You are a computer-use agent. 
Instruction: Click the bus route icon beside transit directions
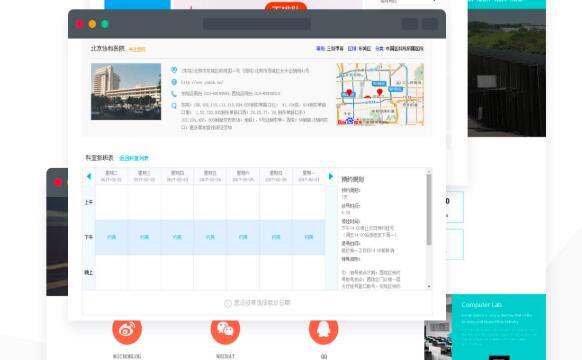[174, 105]
